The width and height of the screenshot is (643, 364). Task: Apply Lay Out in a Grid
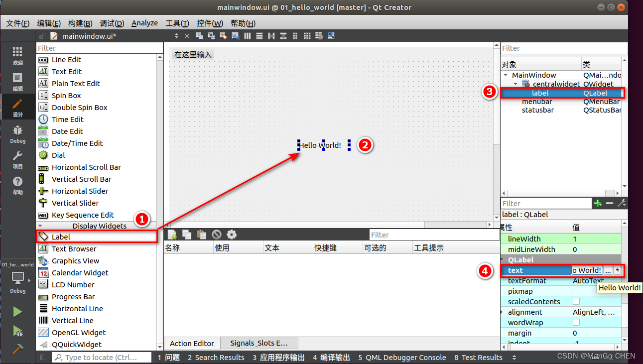click(x=307, y=36)
